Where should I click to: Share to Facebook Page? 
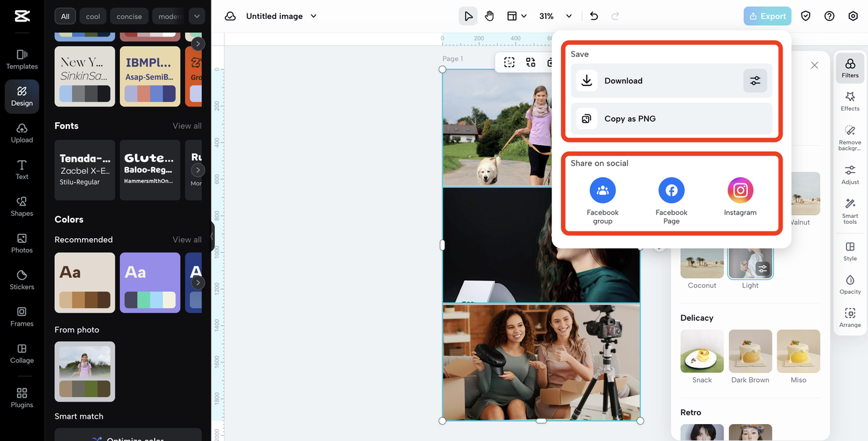(671, 201)
